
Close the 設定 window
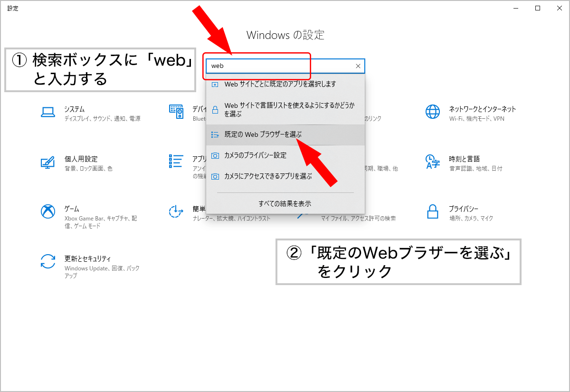pyautogui.click(x=559, y=8)
